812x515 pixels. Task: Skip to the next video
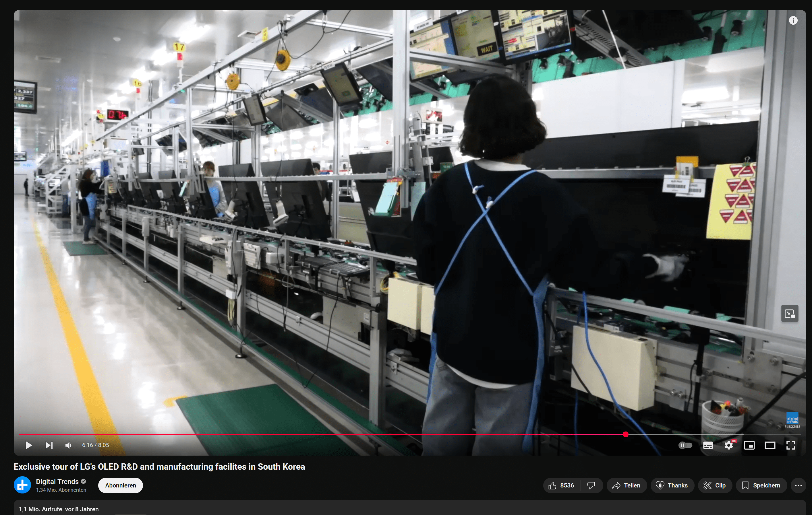[x=49, y=445]
